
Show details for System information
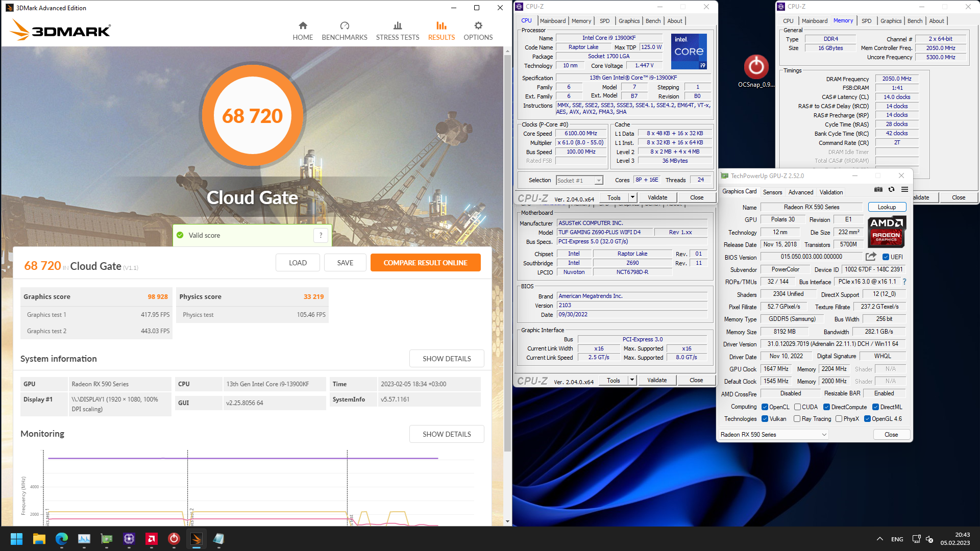pos(447,359)
